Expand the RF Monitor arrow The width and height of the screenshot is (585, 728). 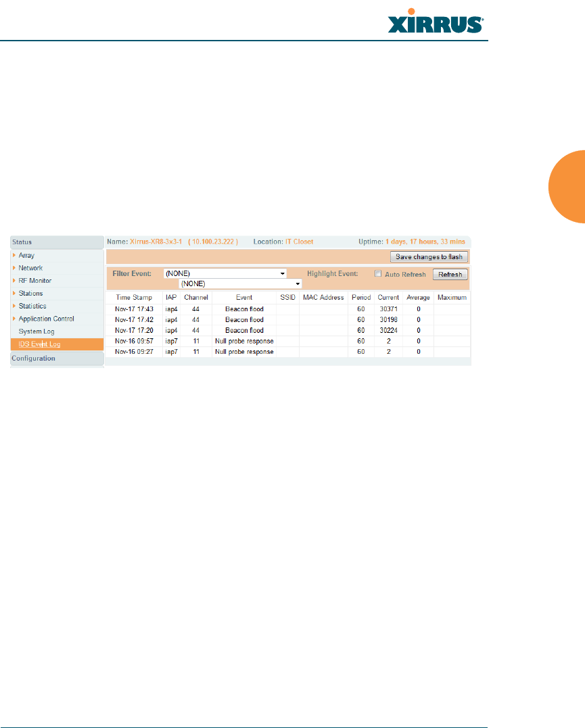pyautogui.click(x=14, y=280)
